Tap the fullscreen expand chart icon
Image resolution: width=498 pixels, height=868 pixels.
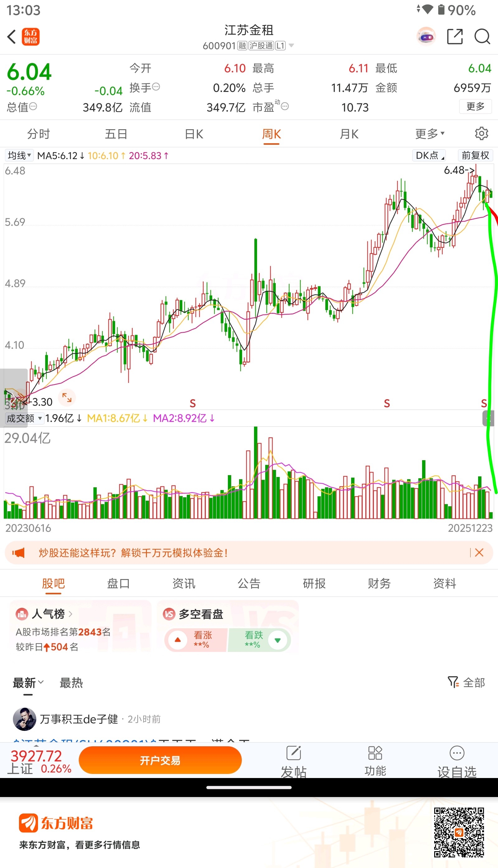click(x=67, y=398)
